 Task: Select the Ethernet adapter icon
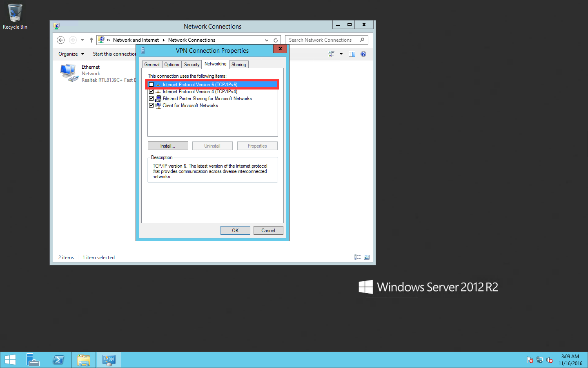point(69,73)
